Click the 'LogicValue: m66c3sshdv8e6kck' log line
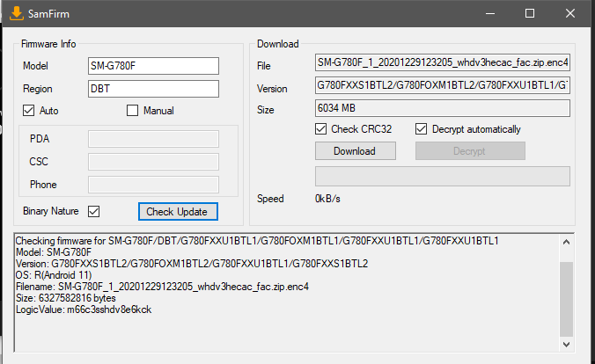This screenshot has width=595, height=364. (84, 309)
